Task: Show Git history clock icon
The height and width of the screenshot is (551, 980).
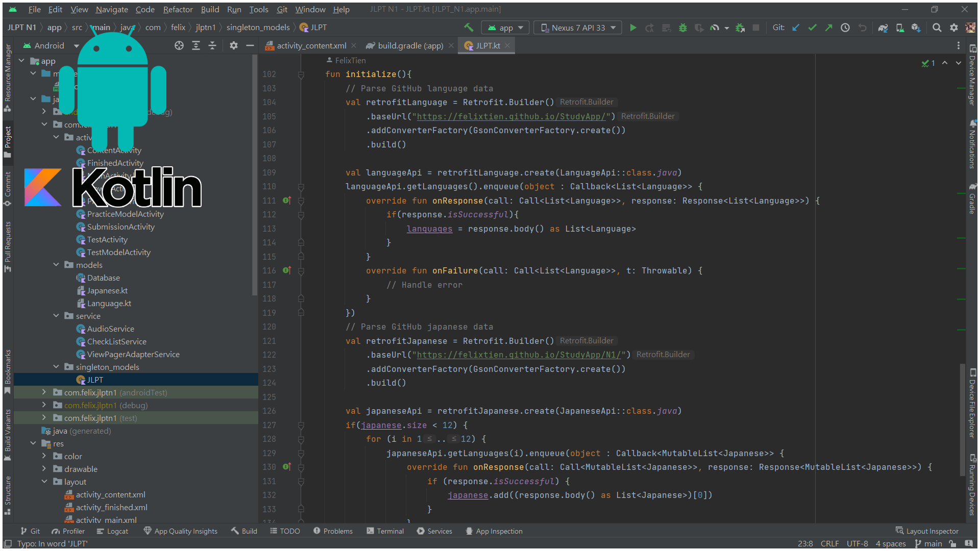Action: (x=845, y=28)
